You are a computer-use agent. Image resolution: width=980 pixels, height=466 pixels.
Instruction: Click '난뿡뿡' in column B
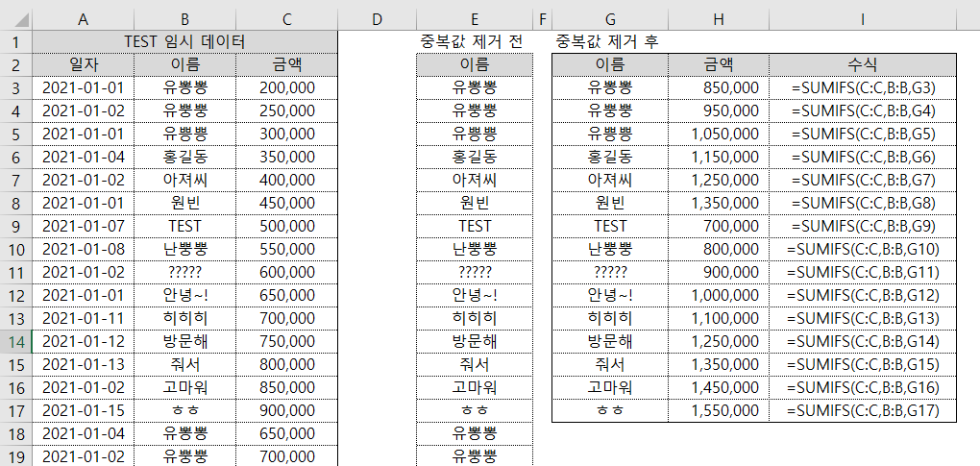[x=185, y=249]
